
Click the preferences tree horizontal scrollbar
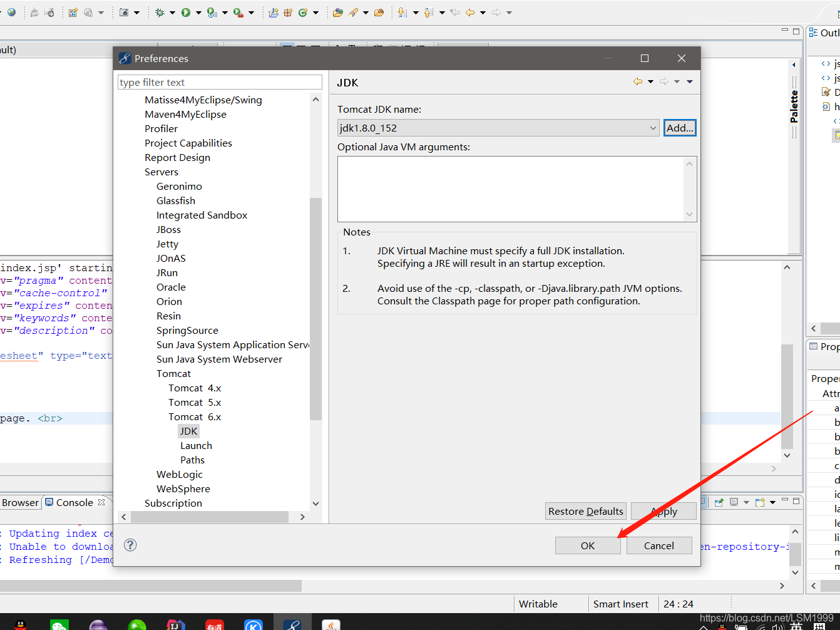click(x=210, y=517)
